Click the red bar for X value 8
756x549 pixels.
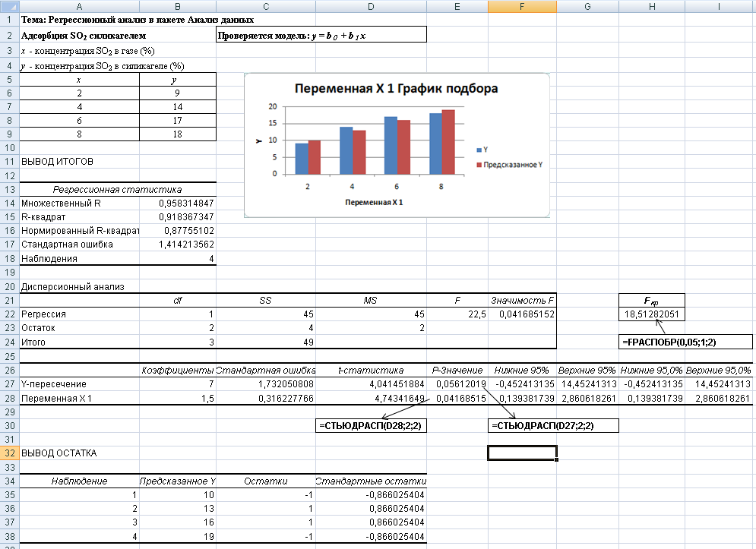[x=448, y=142]
